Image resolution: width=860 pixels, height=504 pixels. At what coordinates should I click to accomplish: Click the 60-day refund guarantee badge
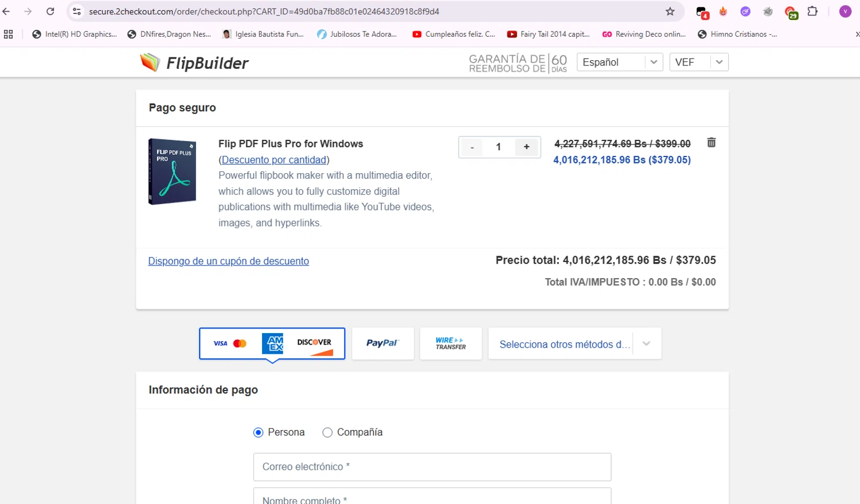tap(518, 63)
